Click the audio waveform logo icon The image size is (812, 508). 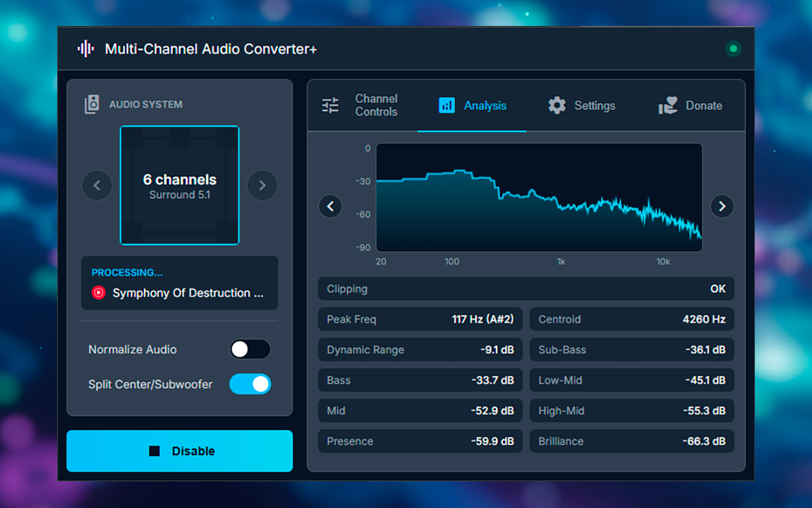point(86,49)
